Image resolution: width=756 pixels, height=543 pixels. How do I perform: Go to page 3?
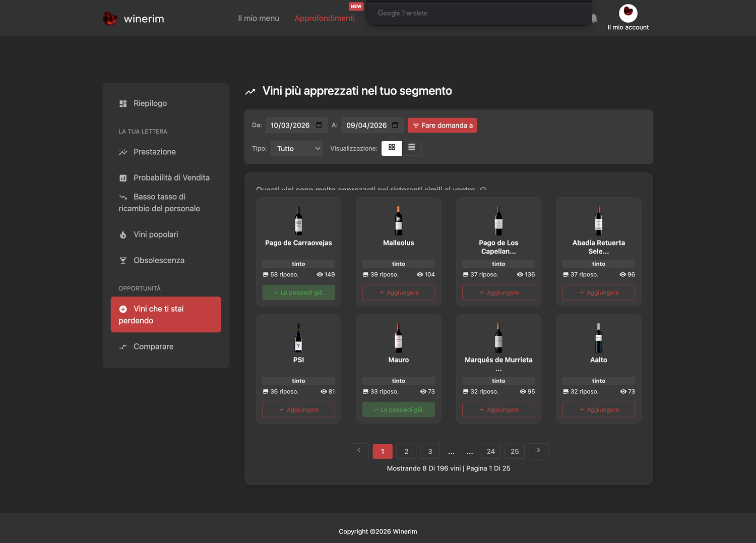pyautogui.click(x=430, y=451)
